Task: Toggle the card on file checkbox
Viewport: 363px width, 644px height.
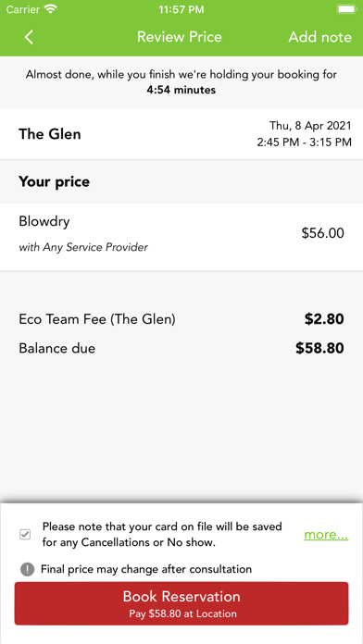Action: click(26, 534)
